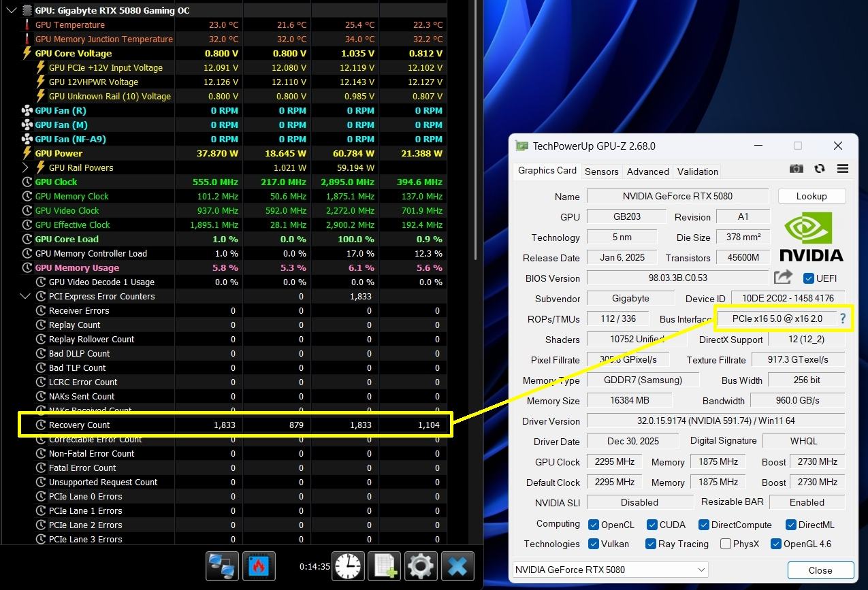Select the Replay Rollover Count row
Image resolution: width=868 pixels, height=590 pixels.
(x=234, y=339)
